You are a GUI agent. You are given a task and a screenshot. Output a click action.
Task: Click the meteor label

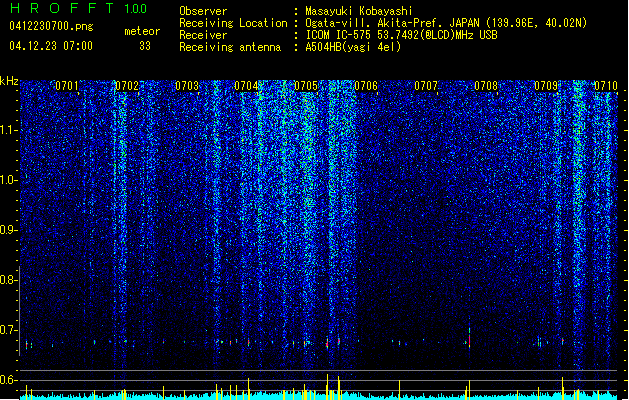pos(142,31)
